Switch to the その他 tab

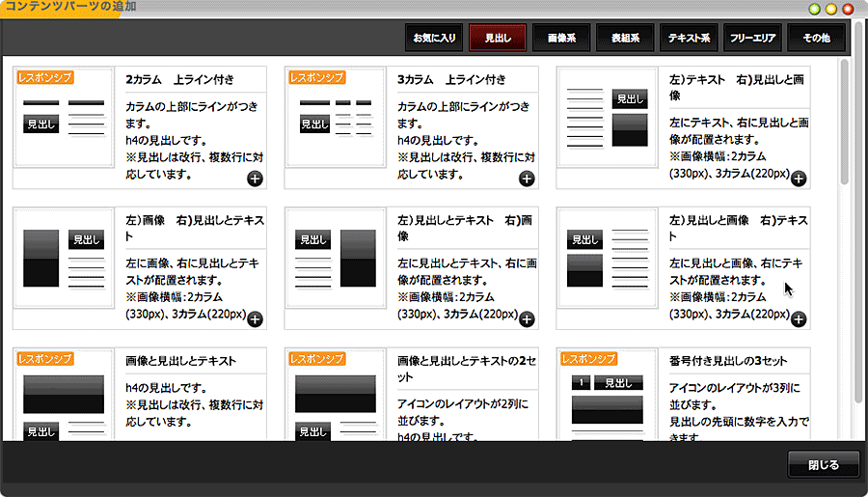[816, 38]
